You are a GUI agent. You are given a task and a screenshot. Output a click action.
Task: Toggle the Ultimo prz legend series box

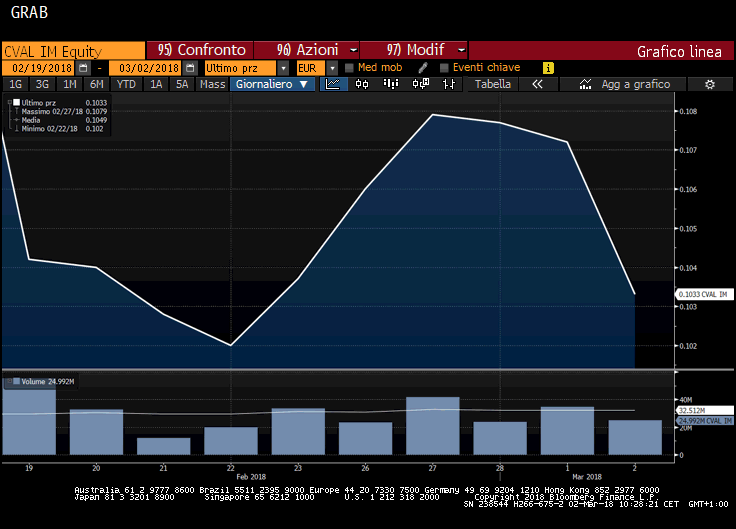(x=16, y=102)
